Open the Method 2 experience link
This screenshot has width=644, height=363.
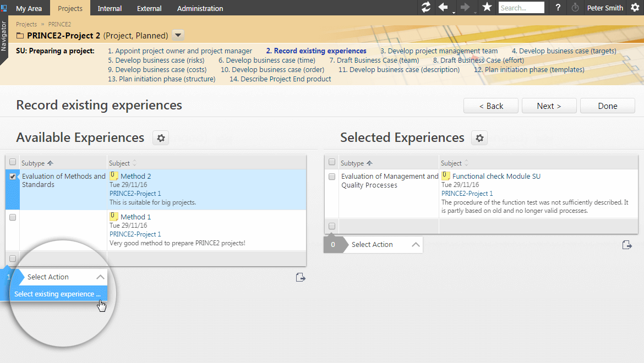click(135, 176)
